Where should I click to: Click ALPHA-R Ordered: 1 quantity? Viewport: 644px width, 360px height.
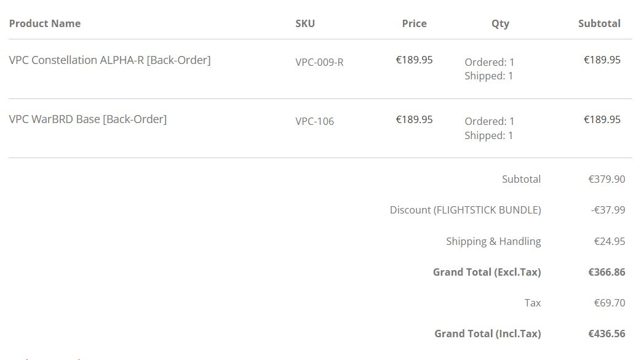[489, 62]
